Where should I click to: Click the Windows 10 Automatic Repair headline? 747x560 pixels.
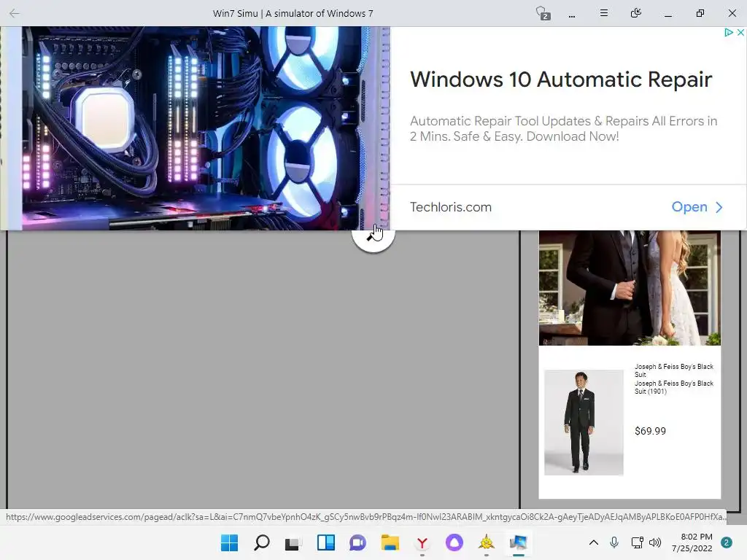[561, 79]
